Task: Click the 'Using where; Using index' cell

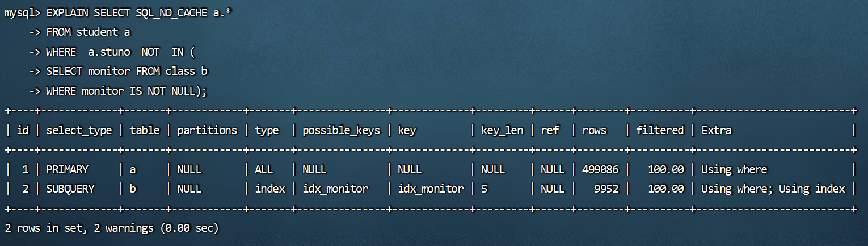Action: pyautogui.click(x=773, y=189)
